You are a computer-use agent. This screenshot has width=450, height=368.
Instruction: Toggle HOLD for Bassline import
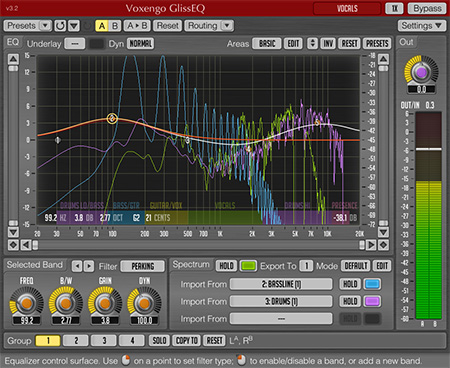[350, 284]
